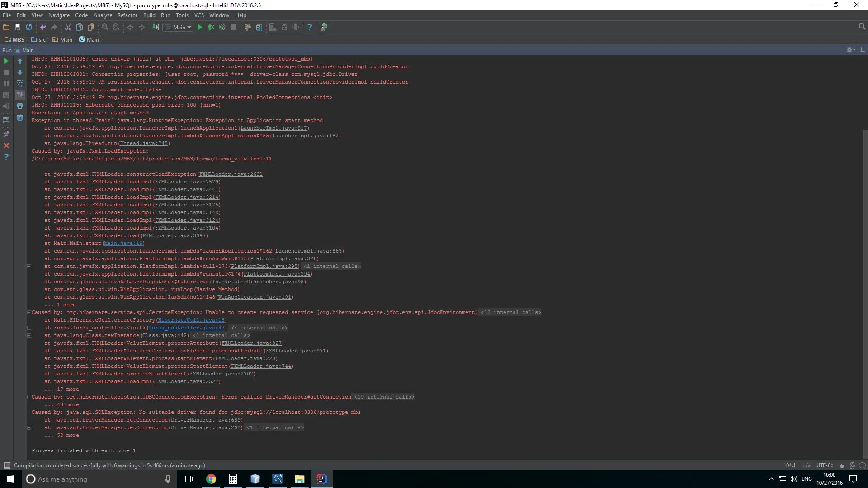The image size is (868, 488).
Task: Select the Main tab in Run panel
Action: [24, 50]
